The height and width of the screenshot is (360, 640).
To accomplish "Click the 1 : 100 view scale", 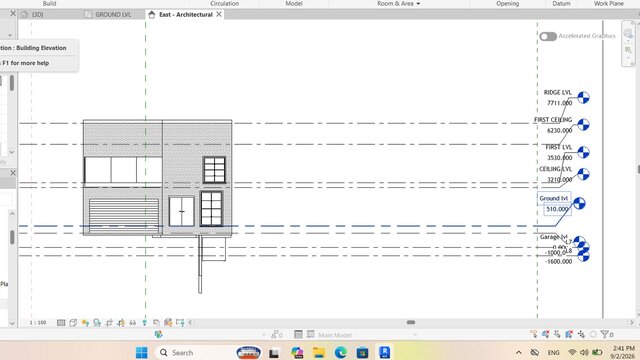I will click(38, 322).
